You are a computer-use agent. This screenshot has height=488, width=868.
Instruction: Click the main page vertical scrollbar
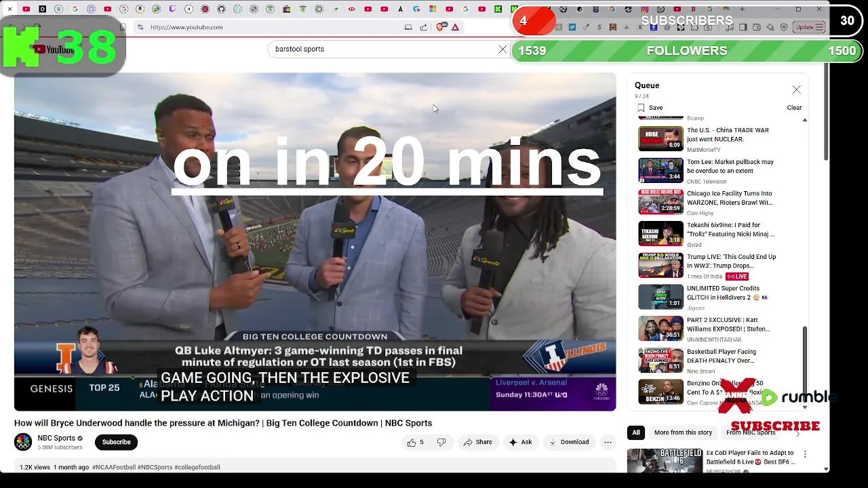tap(826, 112)
